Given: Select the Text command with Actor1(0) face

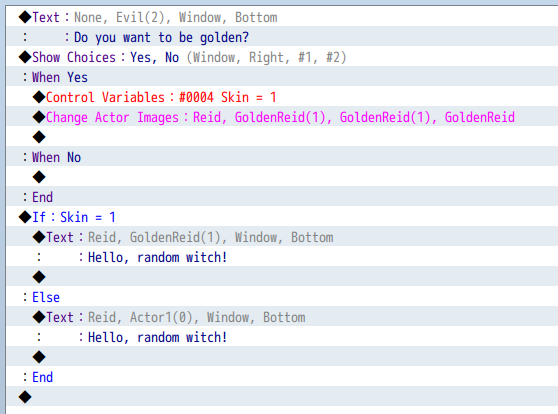Looking at the screenshot, I should 282,317.
